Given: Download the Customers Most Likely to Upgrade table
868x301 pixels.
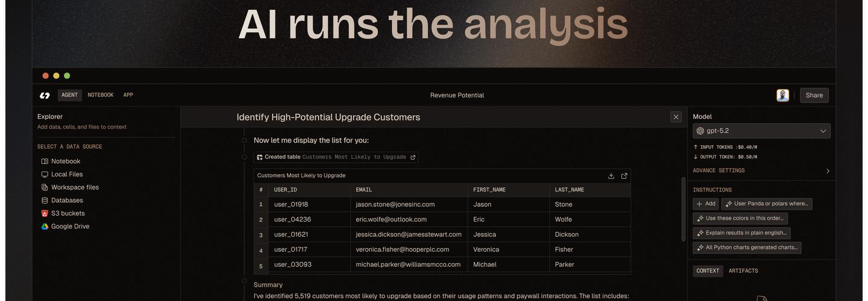Looking at the screenshot, I should coord(611,176).
